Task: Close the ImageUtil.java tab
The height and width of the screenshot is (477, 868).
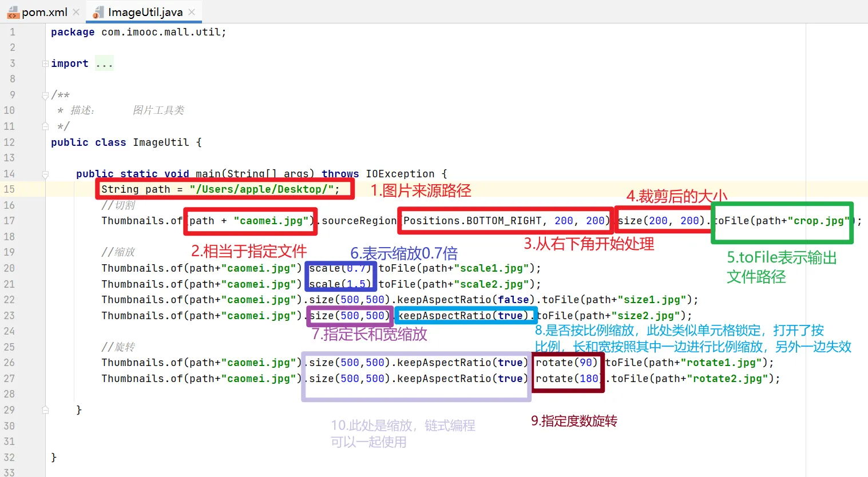Action: pos(192,12)
